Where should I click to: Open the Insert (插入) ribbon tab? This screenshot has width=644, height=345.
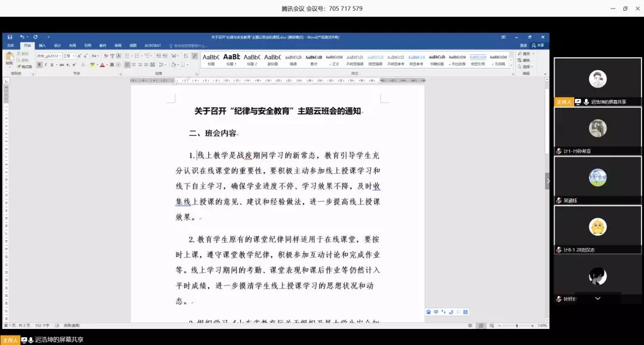(42, 45)
